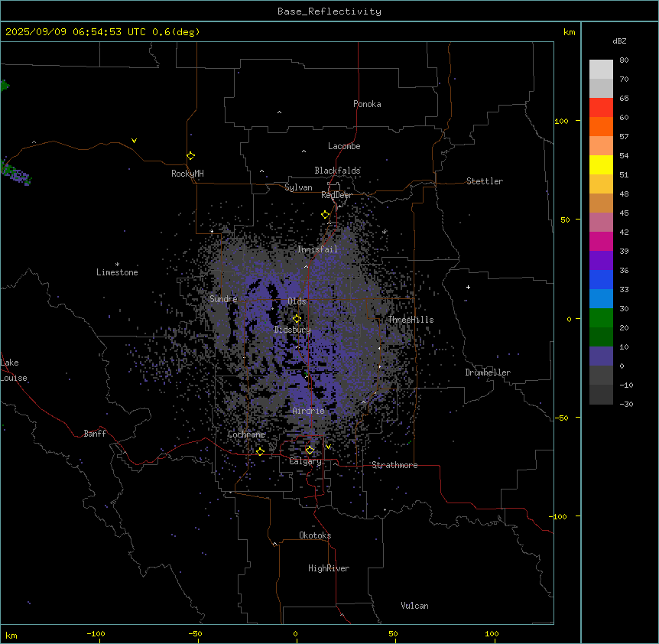The image size is (659, 644).
Task: Click the RedDeer label
Action: pyautogui.click(x=336, y=195)
